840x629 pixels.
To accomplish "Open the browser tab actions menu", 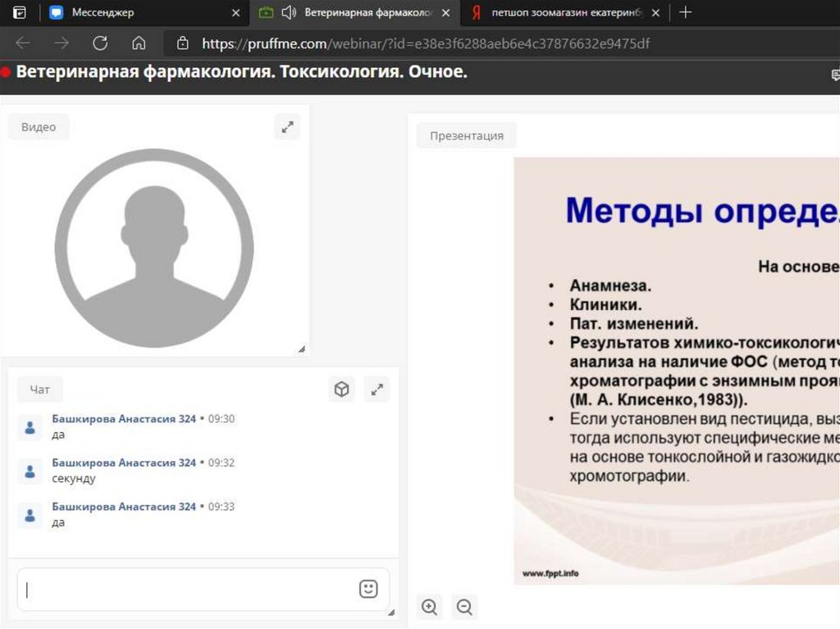I will coord(20,12).
